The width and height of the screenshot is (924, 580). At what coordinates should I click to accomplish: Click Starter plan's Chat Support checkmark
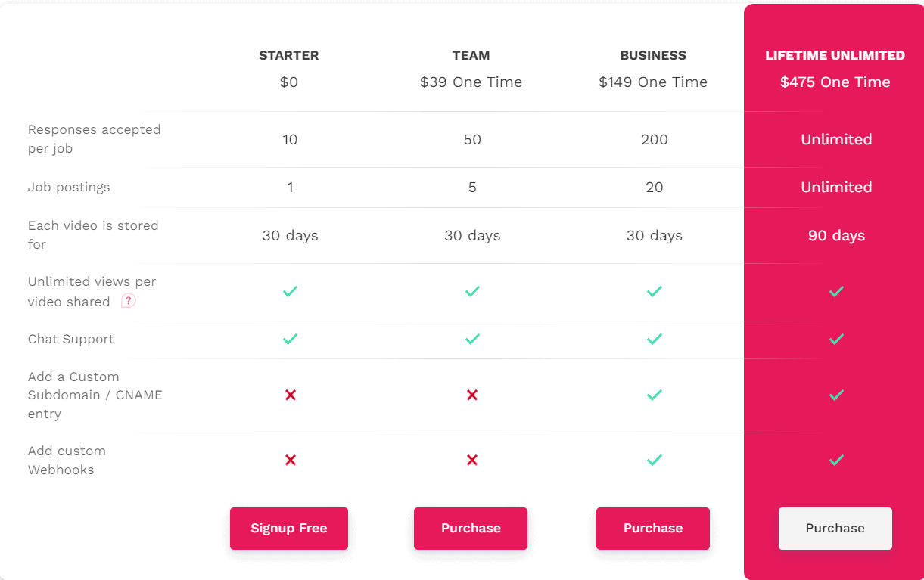[290, 340]
